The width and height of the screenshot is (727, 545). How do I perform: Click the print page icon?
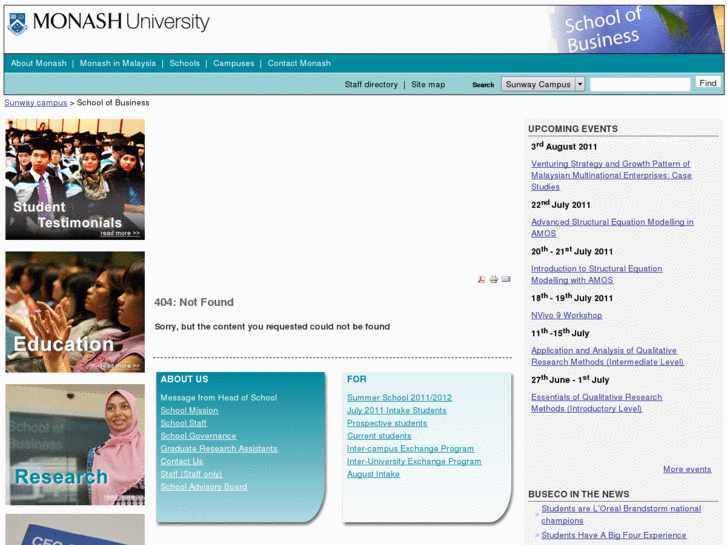tap(493, 279)
